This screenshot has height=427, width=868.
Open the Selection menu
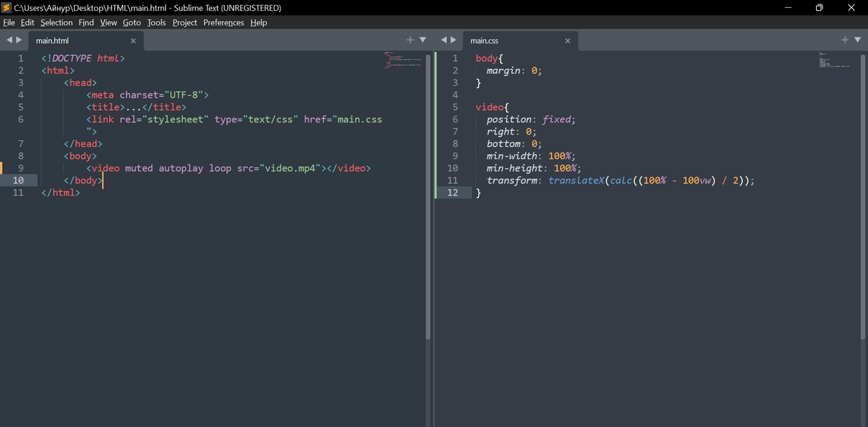click(56, 22)
